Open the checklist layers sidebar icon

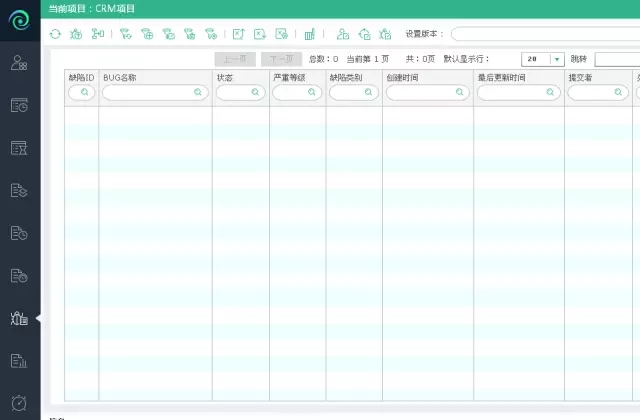point(19,191)
